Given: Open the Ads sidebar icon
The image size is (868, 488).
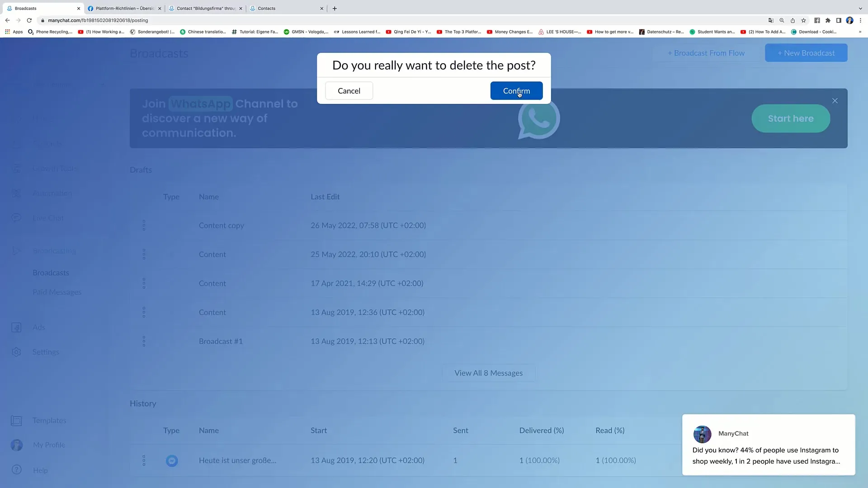Looking at the screenshot, I should tap(16, 327).
